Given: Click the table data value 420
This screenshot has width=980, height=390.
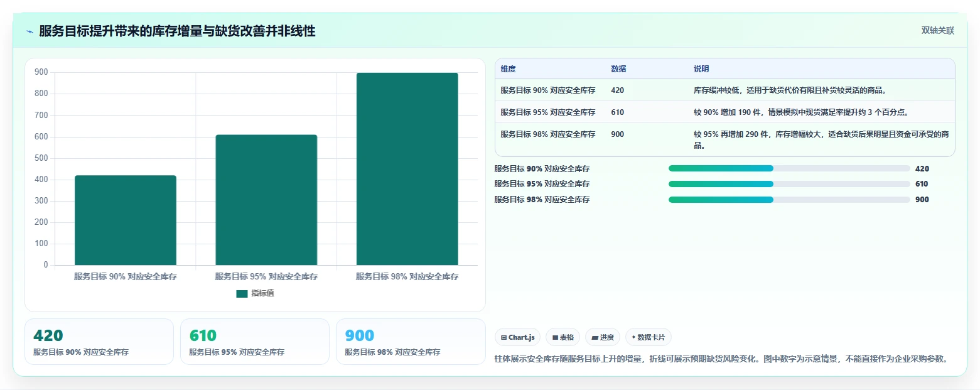Looking at the screenshot, I should coord(617,90).
